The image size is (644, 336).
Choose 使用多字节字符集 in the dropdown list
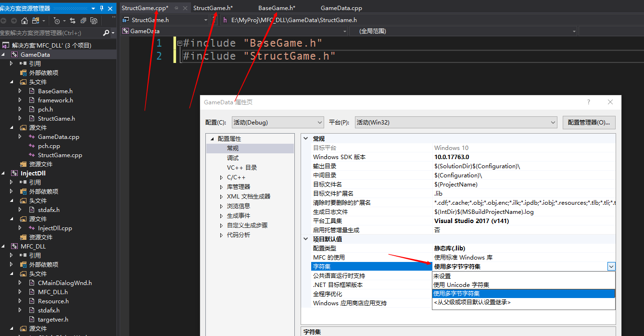(523, 293)
